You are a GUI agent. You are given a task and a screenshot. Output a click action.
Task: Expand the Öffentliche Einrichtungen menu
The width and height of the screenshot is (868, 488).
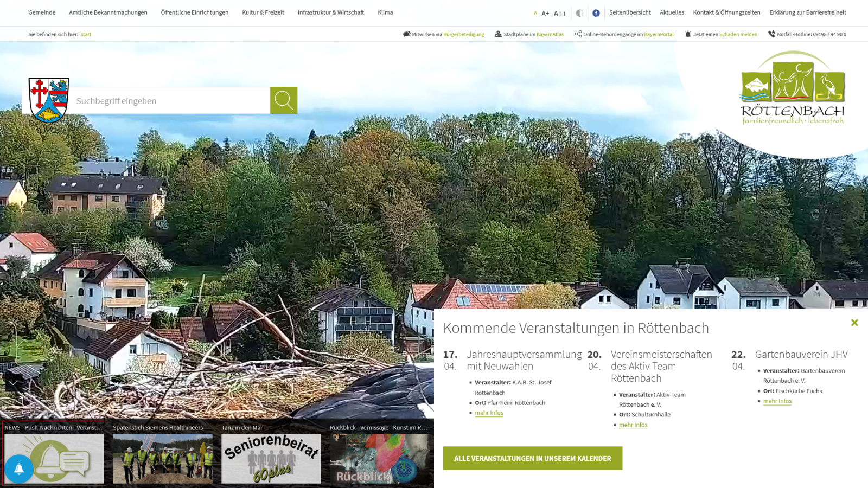[195, 12]
